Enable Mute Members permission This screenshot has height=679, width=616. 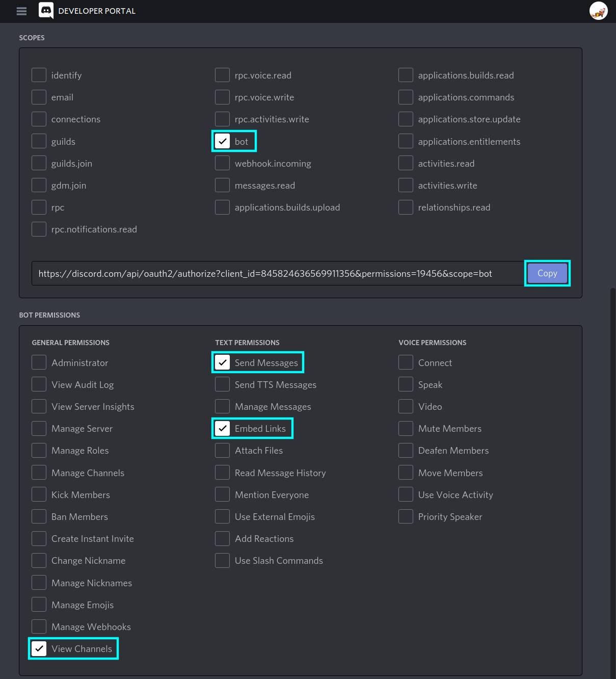[x=406, y=428]
